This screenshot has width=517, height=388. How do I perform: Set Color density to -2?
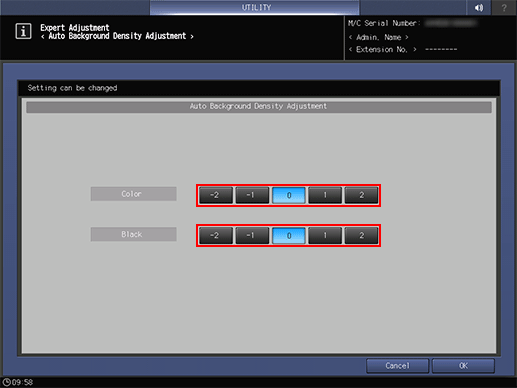coord(216,195)
